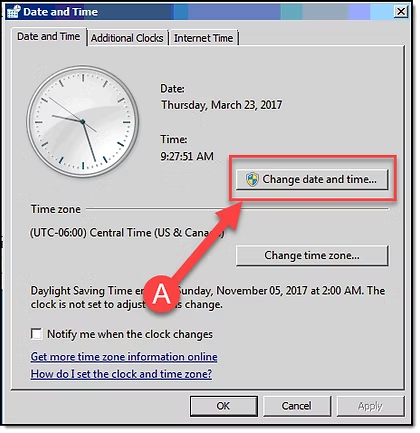Click the Date and Time title bar icon
This screenshot has width=420, height=433.
[14, 12]
